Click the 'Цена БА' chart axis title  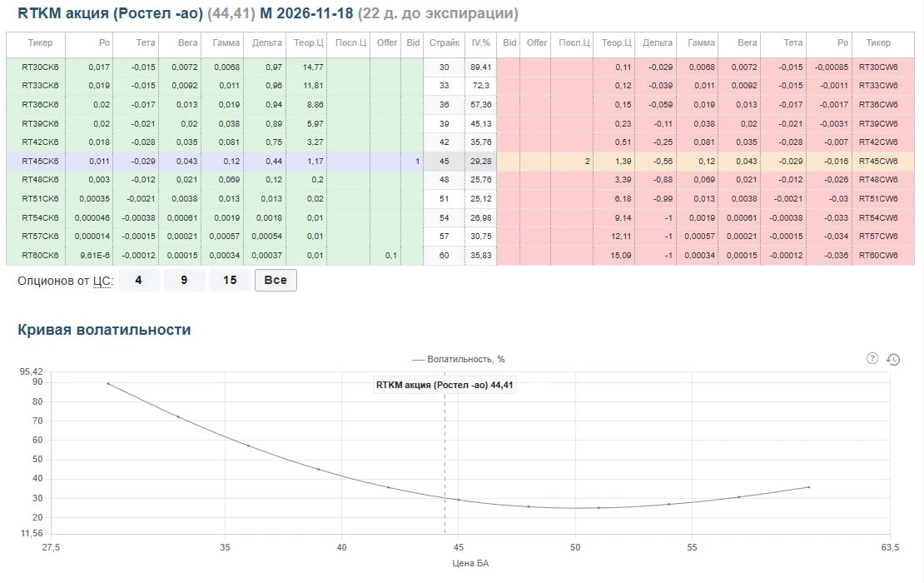pos(470,563)
